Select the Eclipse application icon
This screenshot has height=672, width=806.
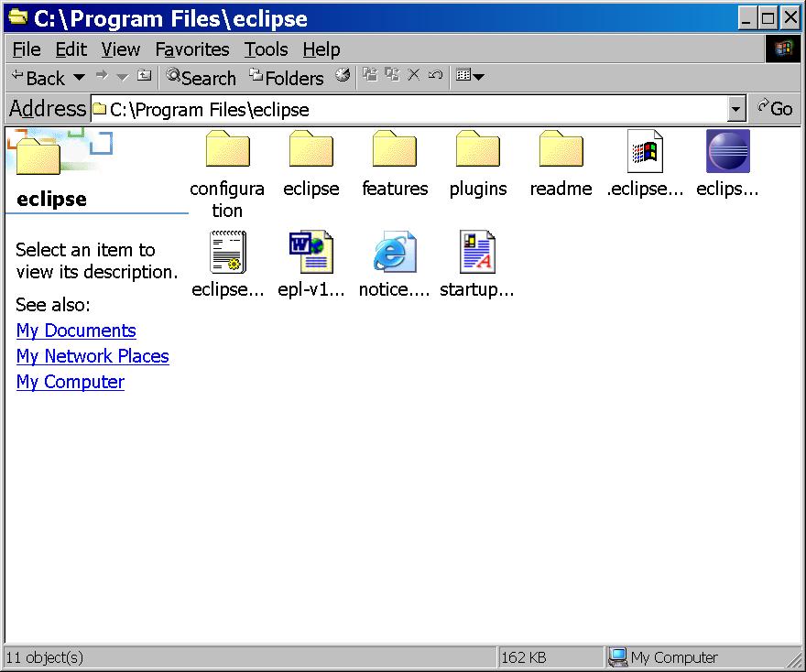(728, 151)
